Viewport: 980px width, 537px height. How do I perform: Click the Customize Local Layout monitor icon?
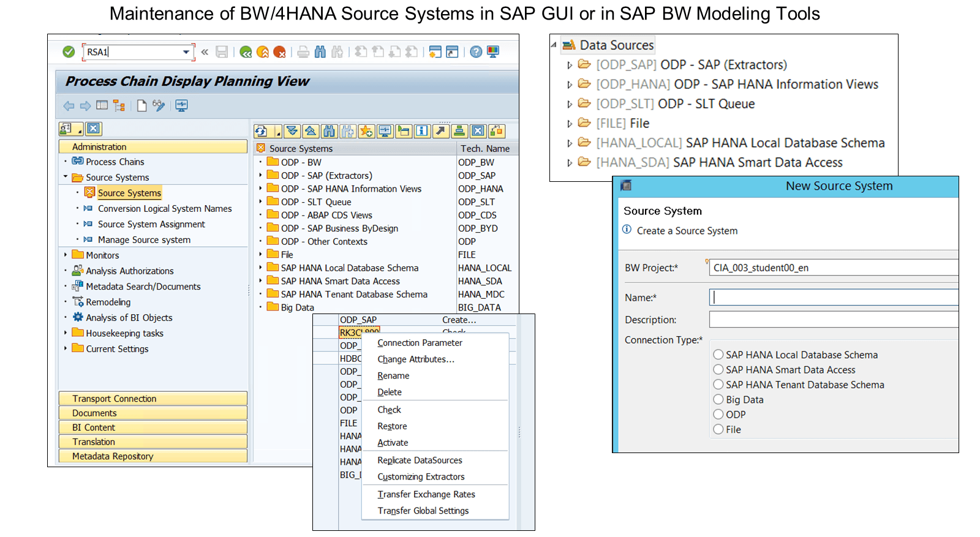493,52
